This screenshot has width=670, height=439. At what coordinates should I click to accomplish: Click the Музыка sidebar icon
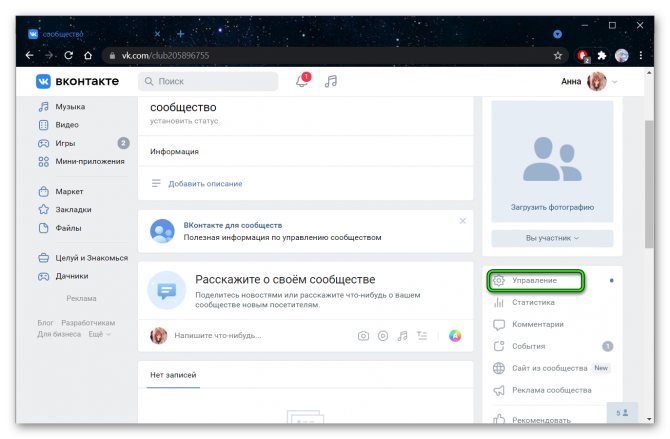pos(44,107)
